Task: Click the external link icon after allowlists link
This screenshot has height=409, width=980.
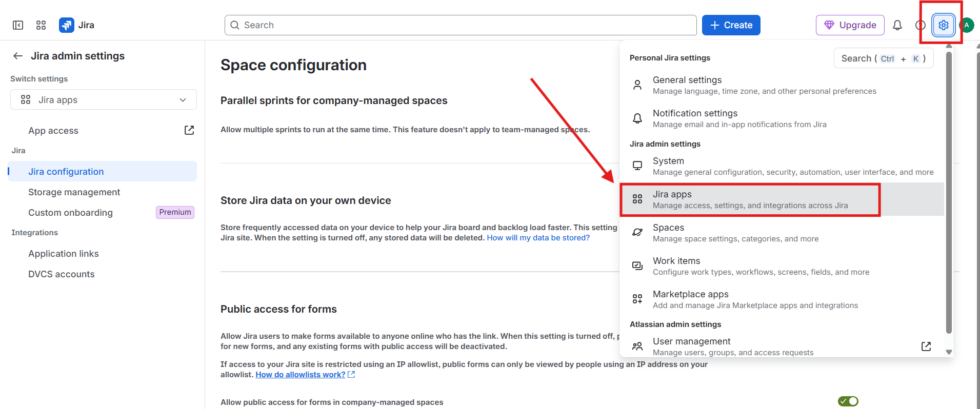Action: 351,375
